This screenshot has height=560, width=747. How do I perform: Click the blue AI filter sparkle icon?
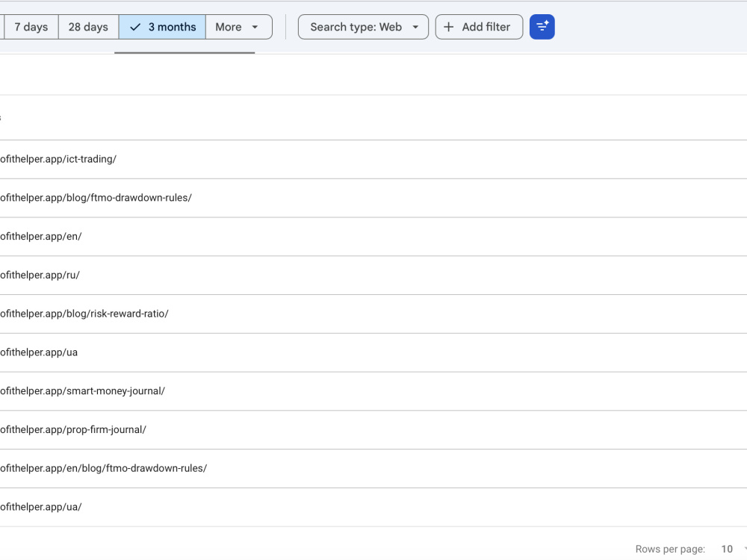coord(542,27)
